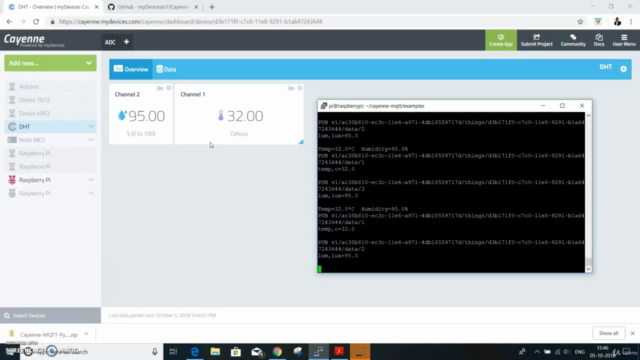Click terminal scroll up arrow
Image resolution: width=640 pixels, height=360 pixels.
(588, 116)
